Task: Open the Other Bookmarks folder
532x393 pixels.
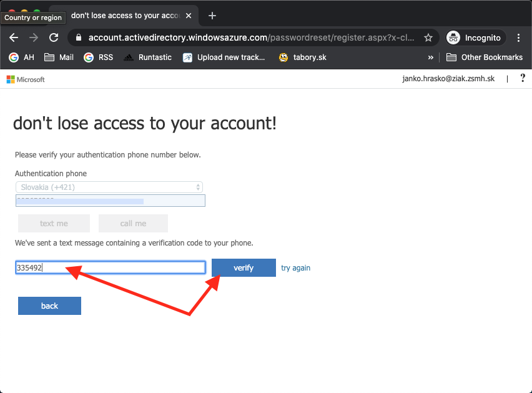Action: pos(485,57)
